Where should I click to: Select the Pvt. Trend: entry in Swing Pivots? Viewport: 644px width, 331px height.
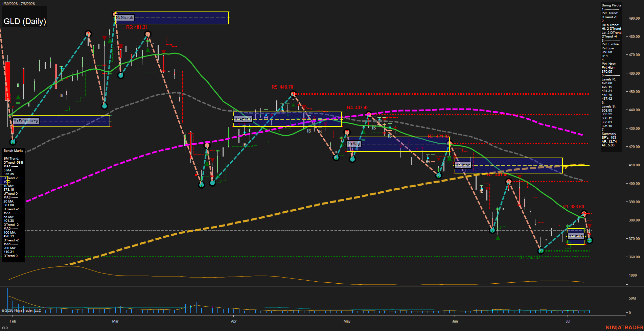coord(610,13)
